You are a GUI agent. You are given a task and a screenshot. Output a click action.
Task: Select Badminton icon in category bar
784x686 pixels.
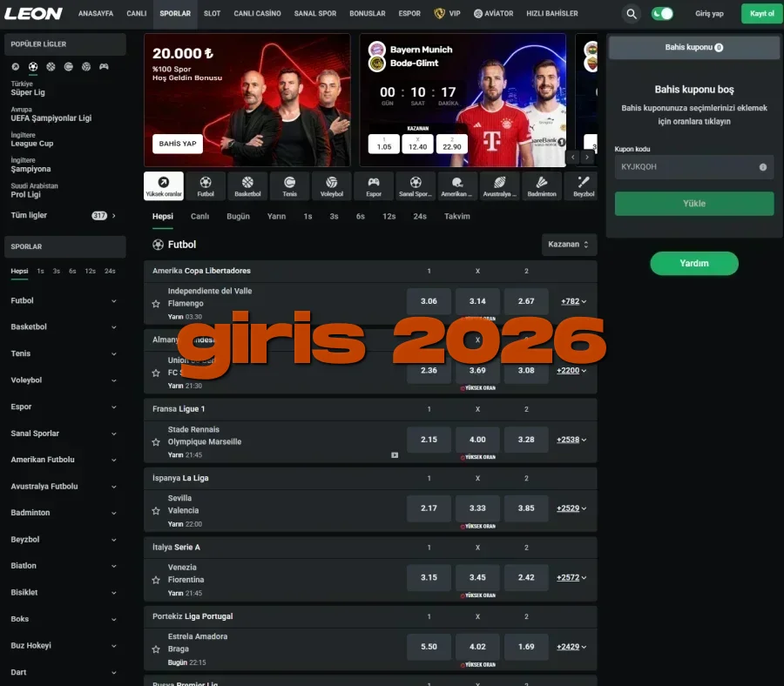coord(542,186)
